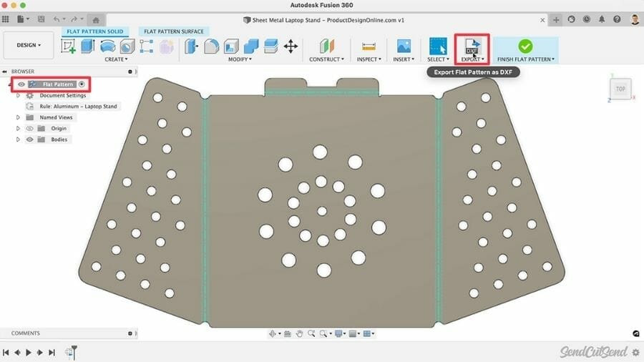Switch to FLAT PATTERN SOLID tab
The height and width of the screenshot is (362, 644).
click(x=95, y=31)
